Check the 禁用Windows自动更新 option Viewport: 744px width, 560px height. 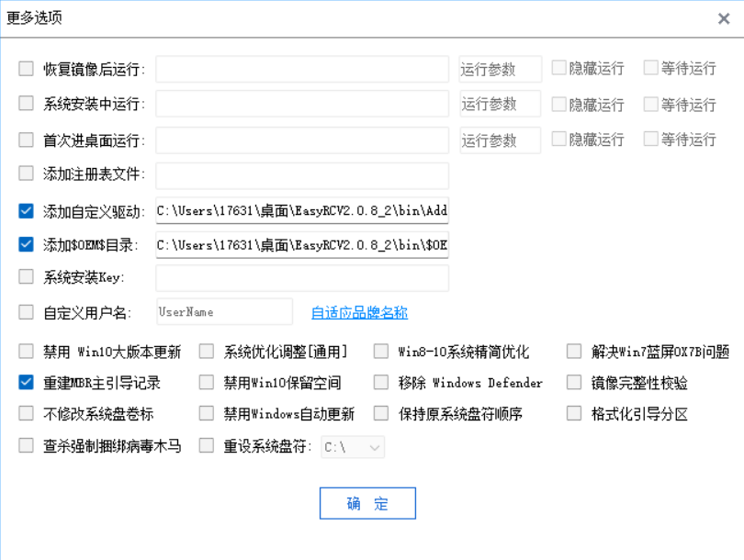point(206,414)
